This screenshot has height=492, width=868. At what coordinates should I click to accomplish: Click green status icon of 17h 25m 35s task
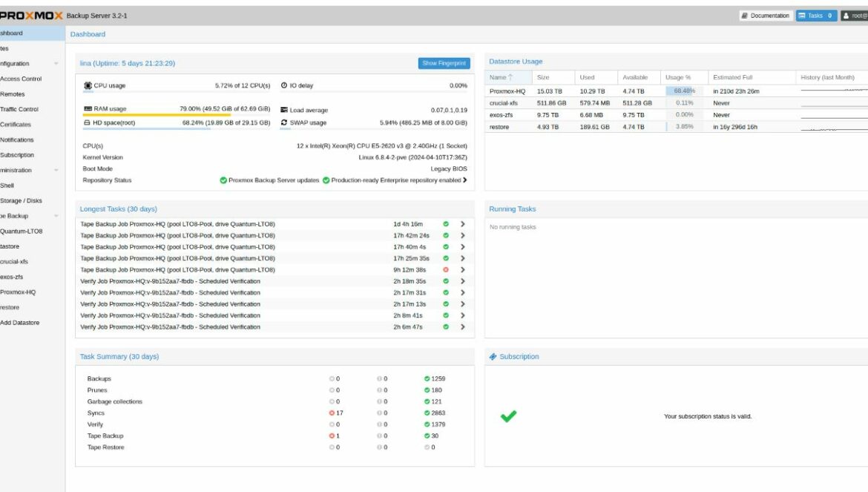[x=446, y=258]
